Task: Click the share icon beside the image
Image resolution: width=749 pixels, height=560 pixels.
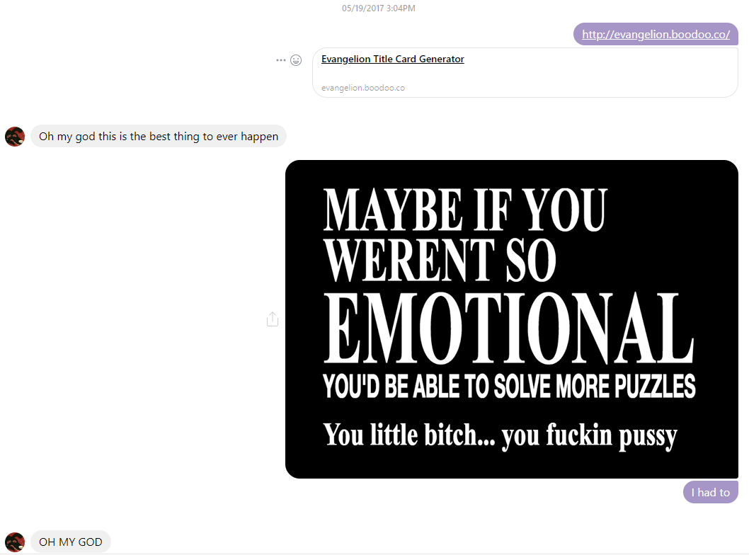Action: coord(273,319)
